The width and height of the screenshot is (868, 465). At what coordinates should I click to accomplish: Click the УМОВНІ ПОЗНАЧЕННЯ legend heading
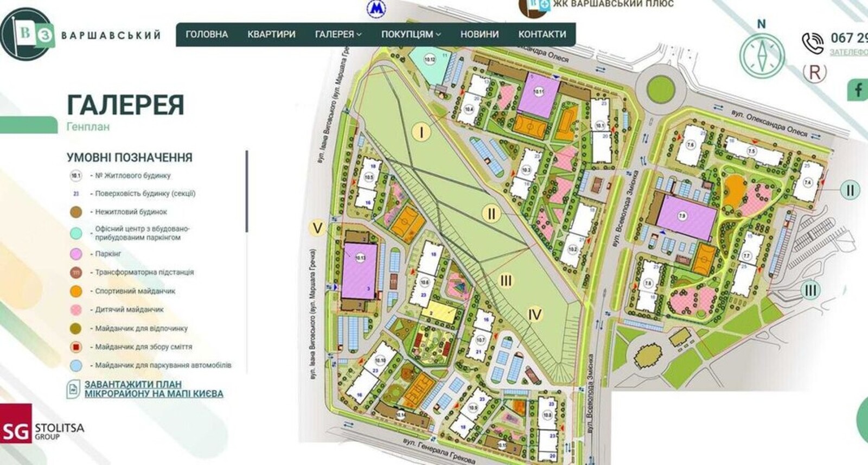[x=130, y=157]
